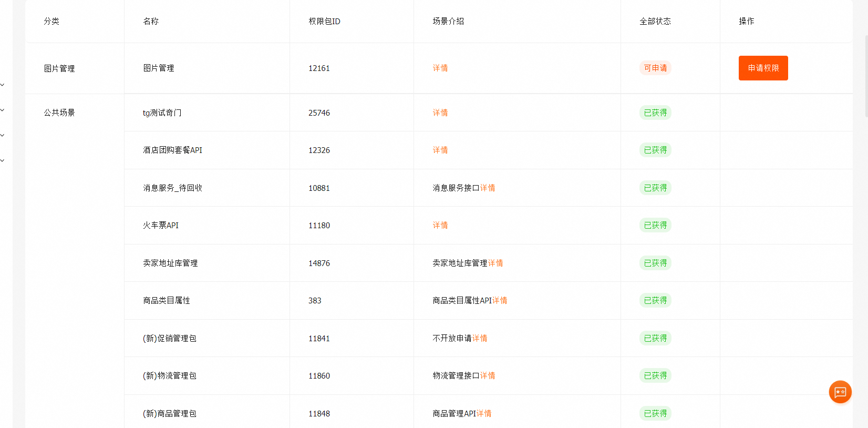Expand the bottom left sidebar chevron

coord(3,160)
